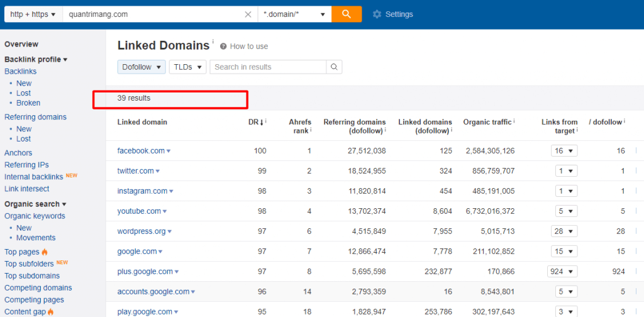Open the accounts.google.com linked domain
This screenshot has width=644, height=317.
click(153, 292)
